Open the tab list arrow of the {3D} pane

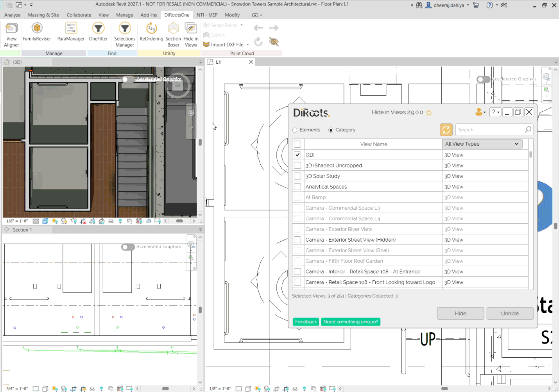(x=201, y=62)
